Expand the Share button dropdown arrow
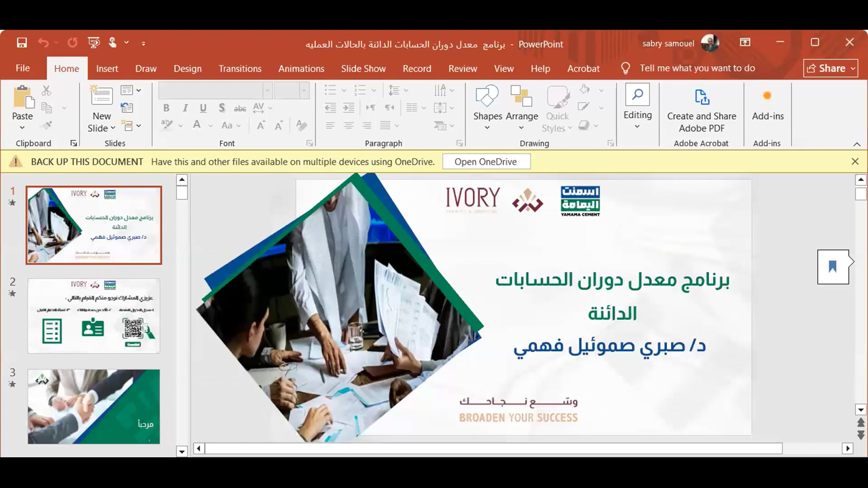Image resolution: width=868 pixels, height=488 pixels. point(853,68)
